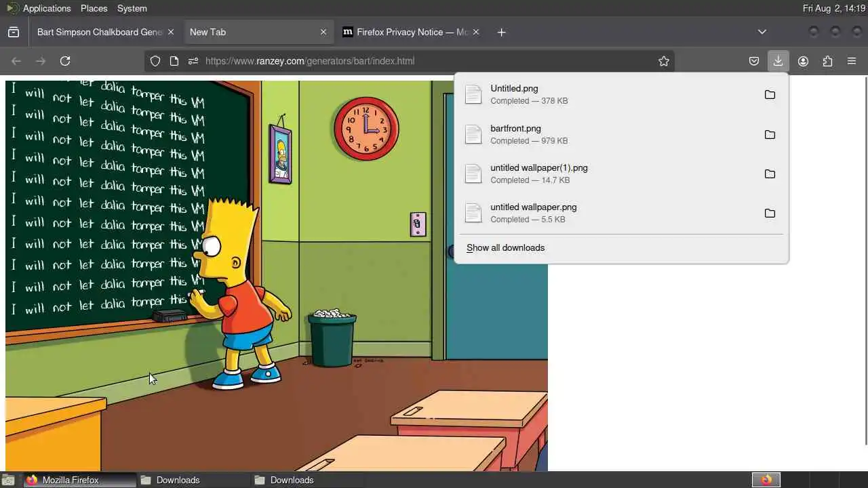Switch to Firefox Privacy Notice tab
The height and width of the screenshot is (488, 868).
tap(410, 32)
